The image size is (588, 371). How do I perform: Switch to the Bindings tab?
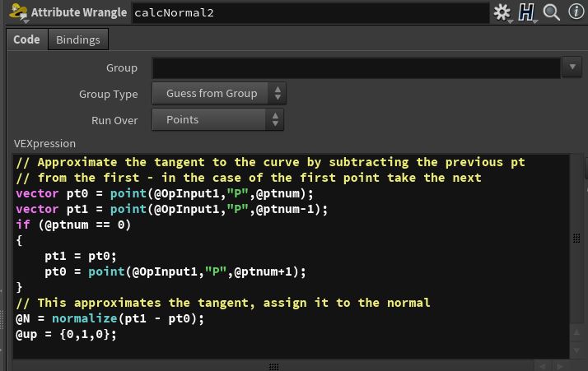click(77, 39)
